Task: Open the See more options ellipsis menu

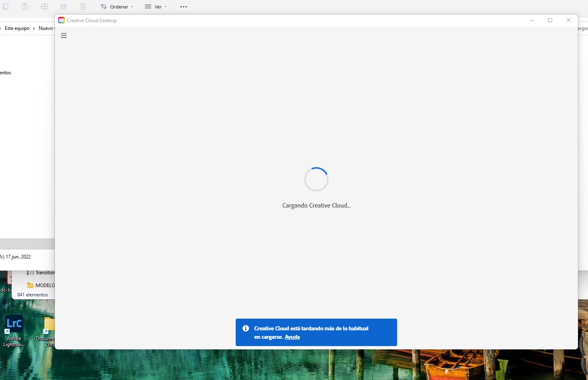Action: pos(183,6)
